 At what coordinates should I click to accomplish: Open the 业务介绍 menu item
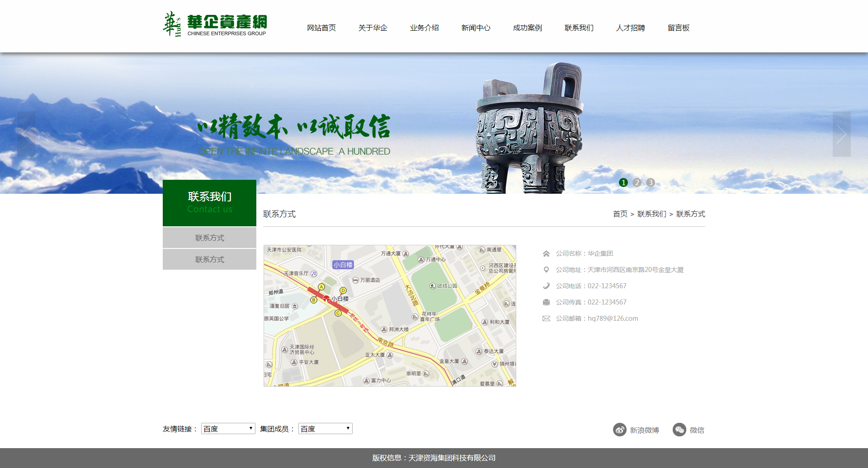[x=425, y=28]
